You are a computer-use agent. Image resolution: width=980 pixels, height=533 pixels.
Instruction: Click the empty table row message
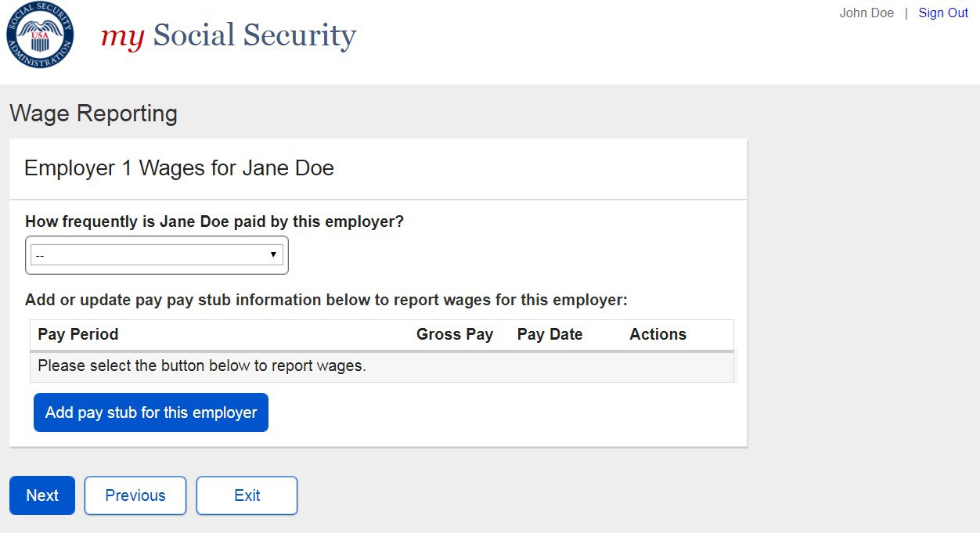[202, 366]
